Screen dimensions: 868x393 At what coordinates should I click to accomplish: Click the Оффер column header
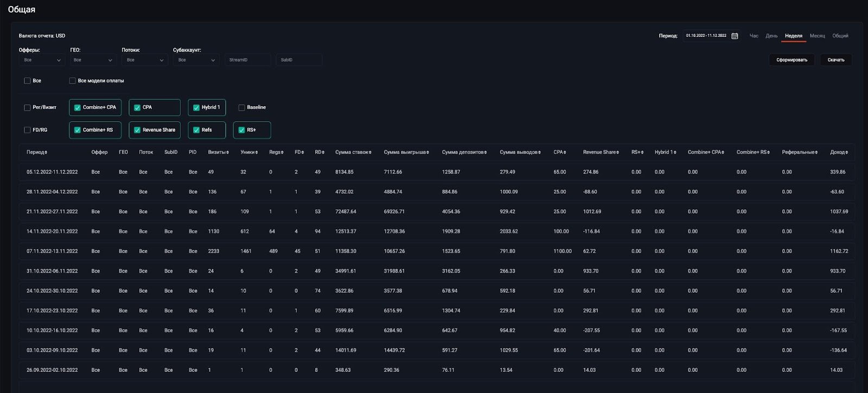pos(99,152)
